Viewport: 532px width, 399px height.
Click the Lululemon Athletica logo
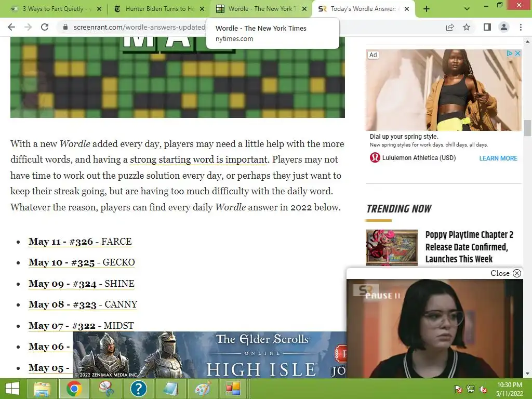coord(375,158)
